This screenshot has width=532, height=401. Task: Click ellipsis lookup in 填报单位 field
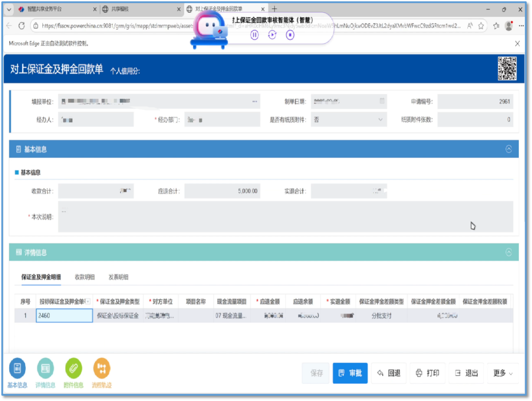pos(255,101)
